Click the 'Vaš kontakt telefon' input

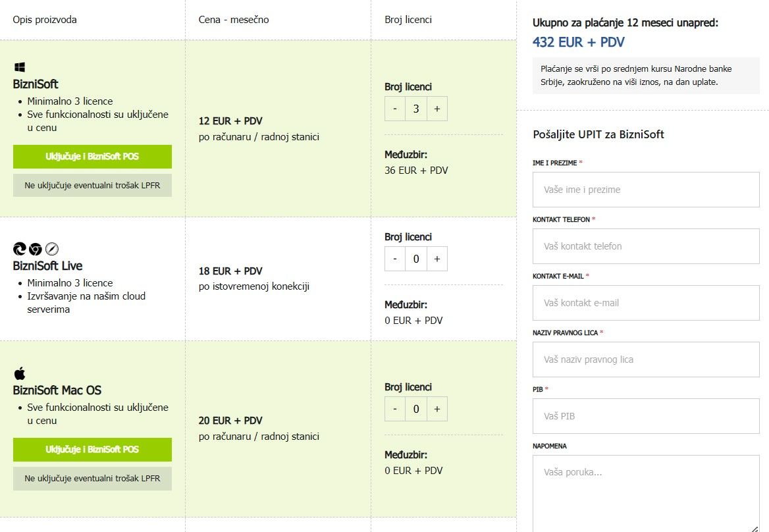click(x=645, y=246)
